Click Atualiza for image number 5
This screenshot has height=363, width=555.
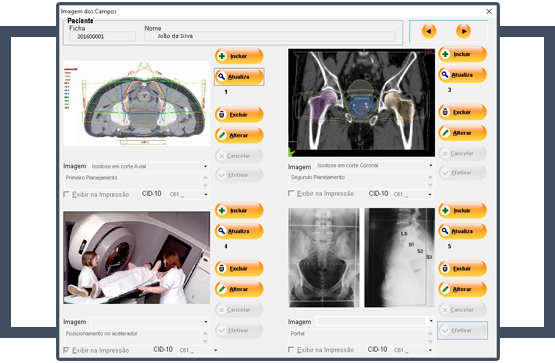(463, 231)
